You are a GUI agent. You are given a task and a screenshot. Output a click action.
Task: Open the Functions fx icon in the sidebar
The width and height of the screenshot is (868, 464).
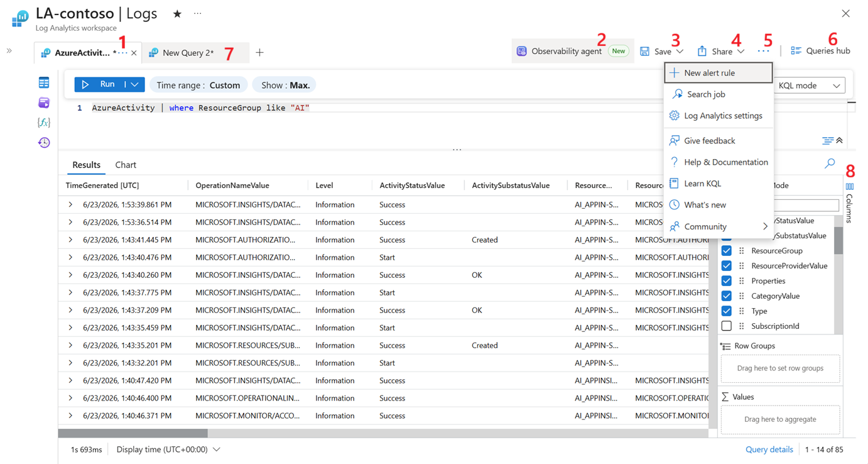point(43,123)
